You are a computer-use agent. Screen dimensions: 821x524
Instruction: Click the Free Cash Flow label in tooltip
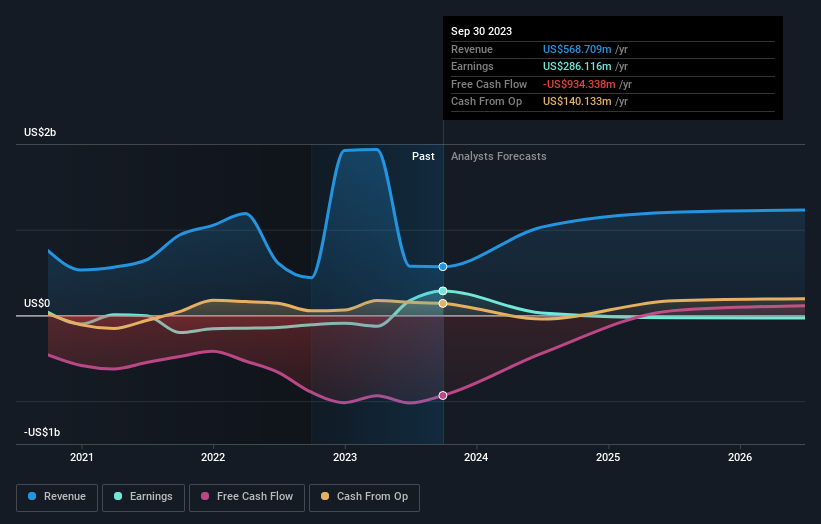point(489,84)
